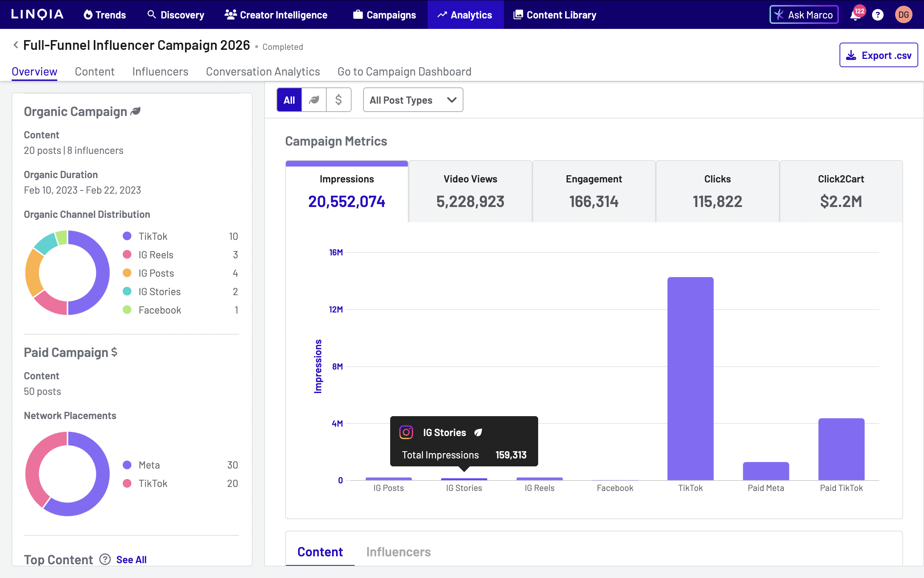Filter by organic leaf icon toggle
Image resolution: width=924 pixels, height=578 pixels.
[314, 100]
